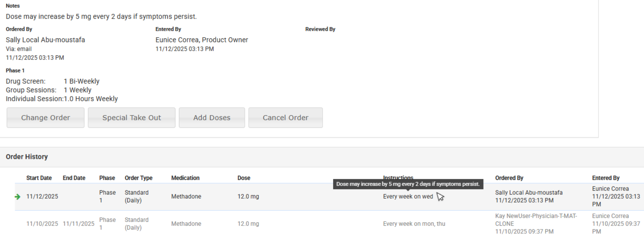
Task: Select the order starting 11/12/2025
Action: coord(42,197)
